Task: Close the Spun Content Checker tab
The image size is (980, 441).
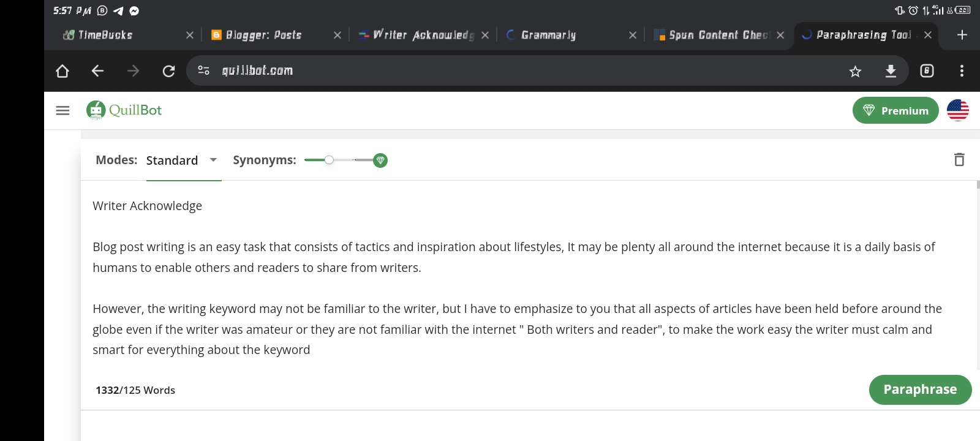Action: pos(780,35)
